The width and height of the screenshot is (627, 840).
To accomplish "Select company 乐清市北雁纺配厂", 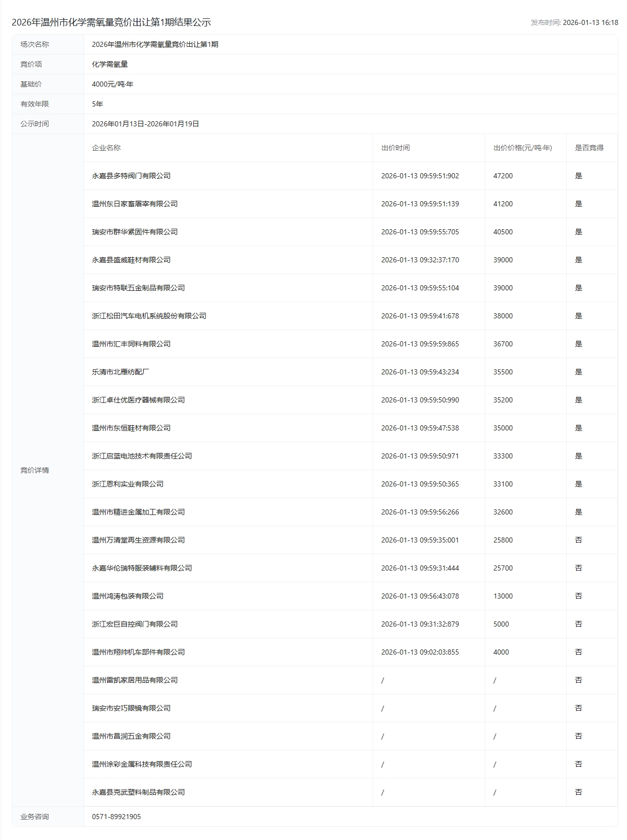I will click(120, 372).
